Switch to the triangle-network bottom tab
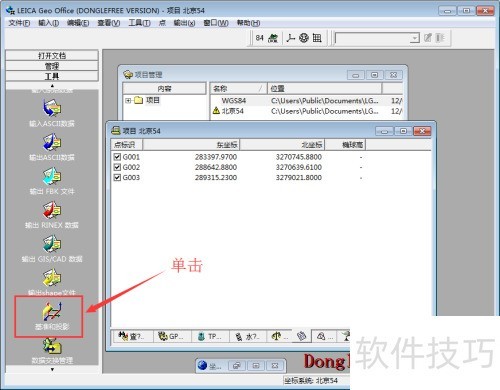 [x=324, y=336]
